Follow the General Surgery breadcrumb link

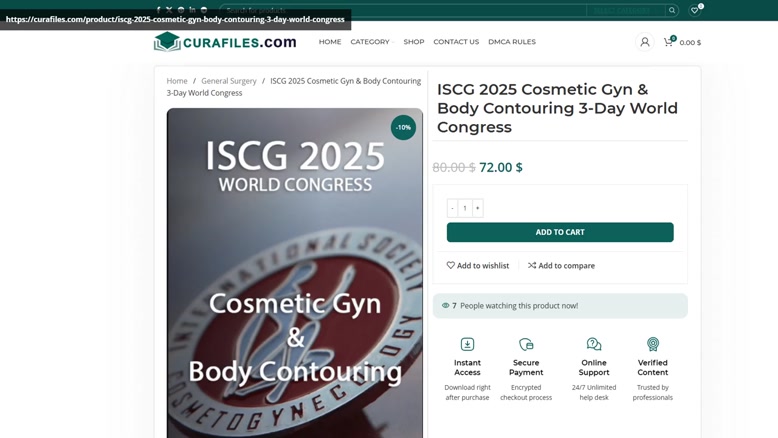(229, 81)
